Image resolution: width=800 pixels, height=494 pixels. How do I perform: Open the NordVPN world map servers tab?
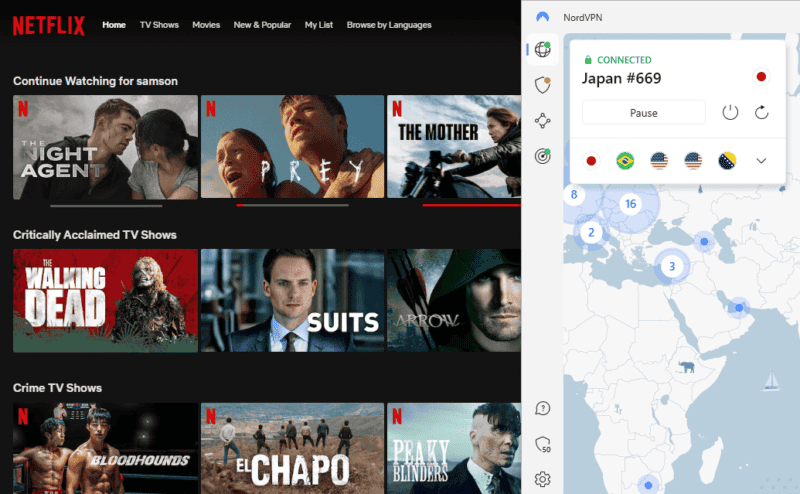542,50
